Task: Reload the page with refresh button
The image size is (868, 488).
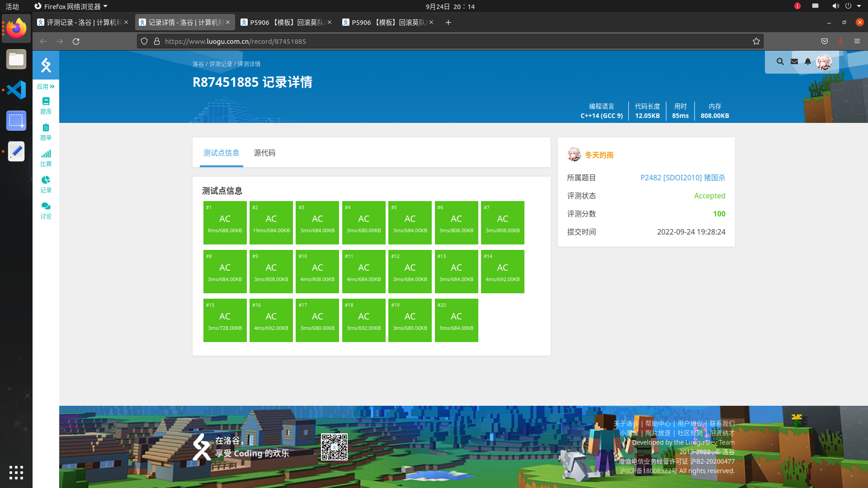Action: [76, 41]
